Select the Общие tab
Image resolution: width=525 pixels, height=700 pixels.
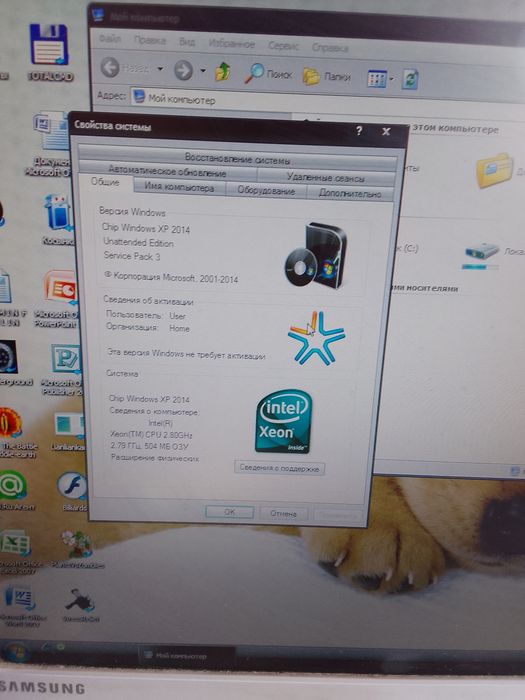(105, 182)
